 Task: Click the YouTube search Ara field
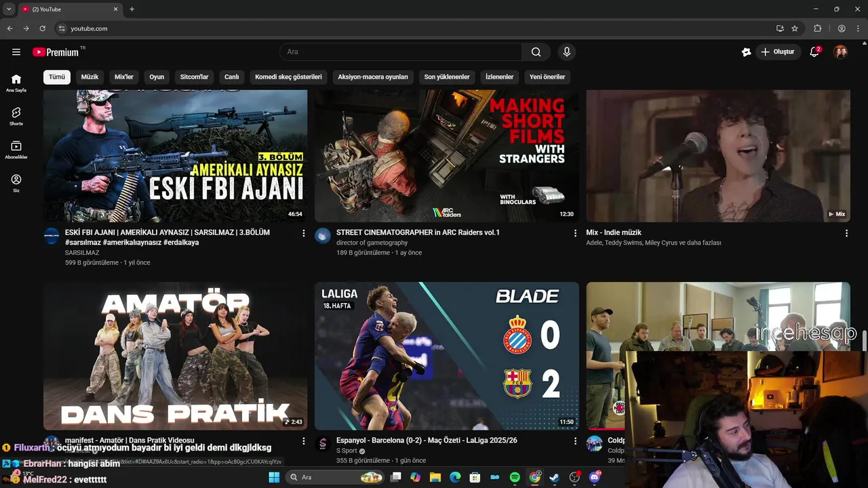tap(401, 52)
